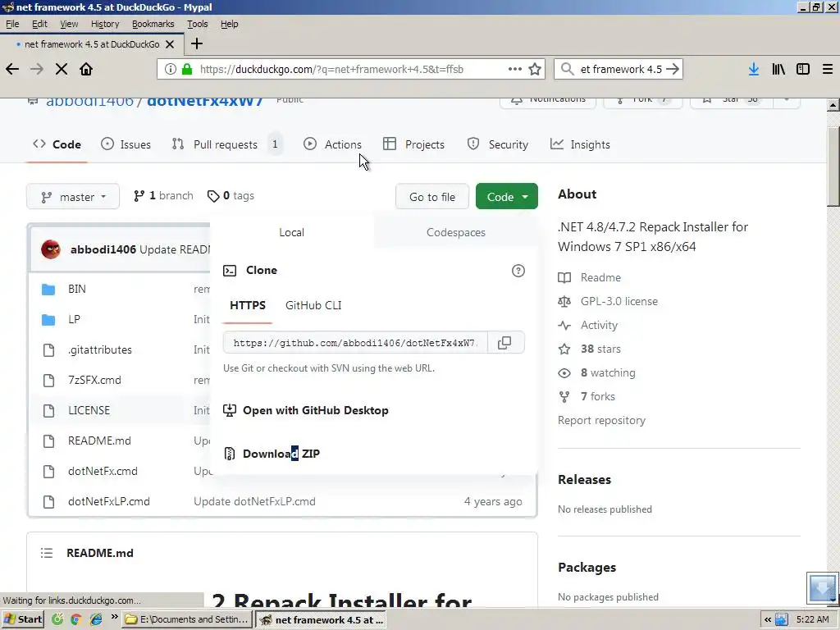The image size is (840, 630).
Task: Open the dotNetFxLP.cmd file
Action: coord(109,502)
